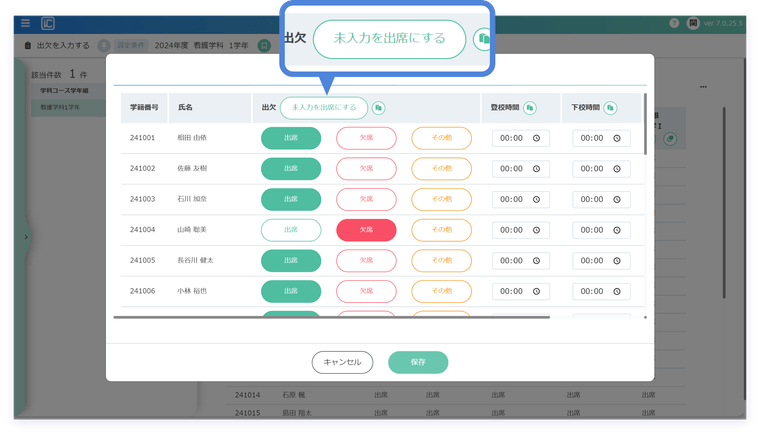Select 看護学科1学年 in left class list
This screenshot has width=760, height=436.
coord(68,108)
